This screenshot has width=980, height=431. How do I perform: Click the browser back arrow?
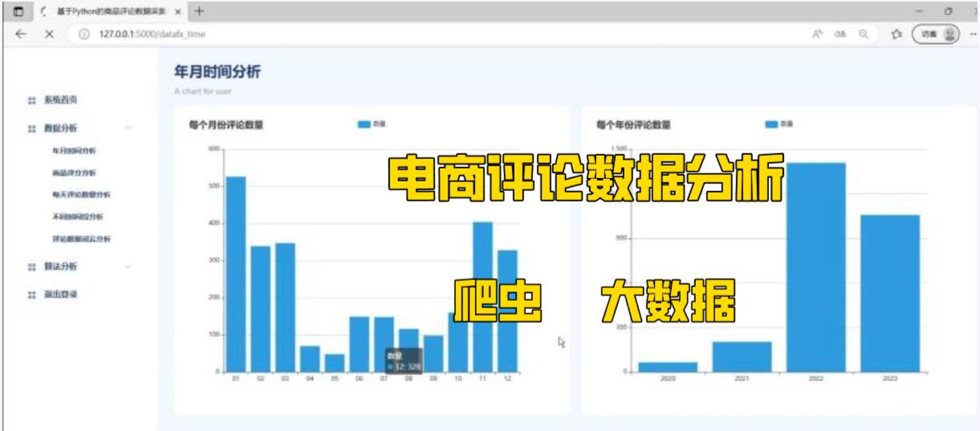(21, 35)
